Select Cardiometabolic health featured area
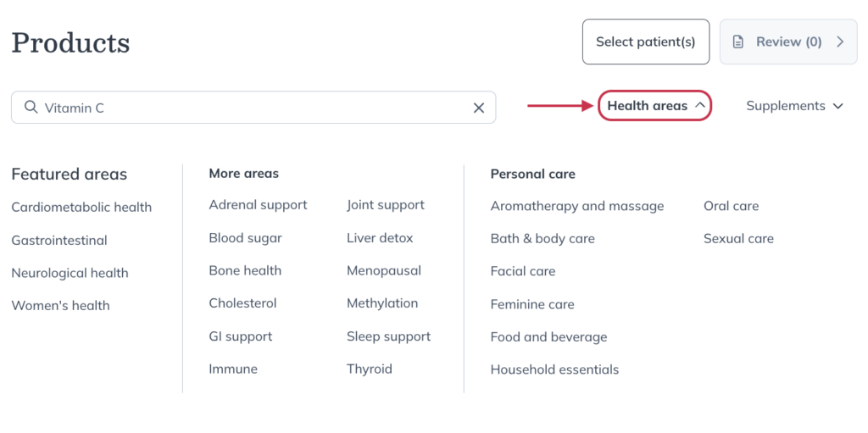 coord(81,207)
